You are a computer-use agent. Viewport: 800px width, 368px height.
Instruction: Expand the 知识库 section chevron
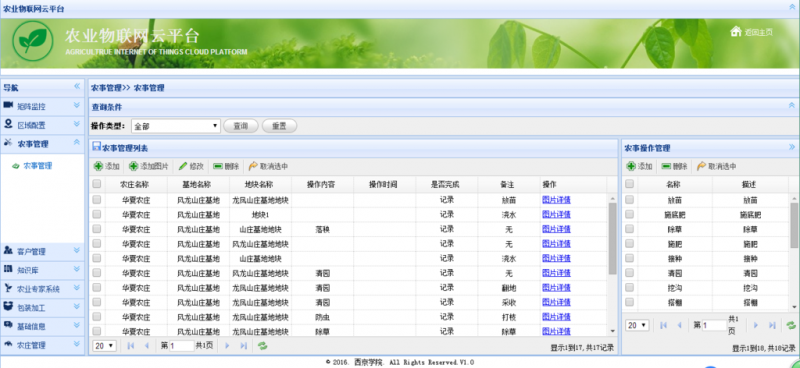77,269
